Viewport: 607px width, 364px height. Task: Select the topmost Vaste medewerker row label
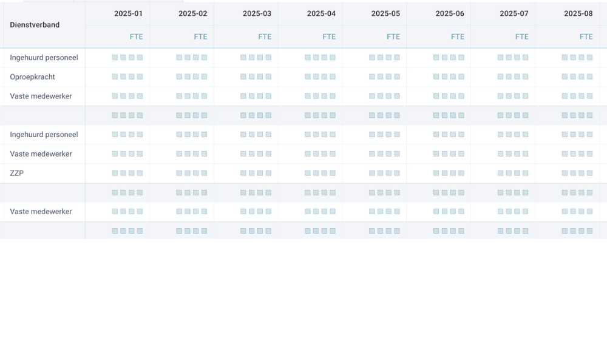pos(40,96)
